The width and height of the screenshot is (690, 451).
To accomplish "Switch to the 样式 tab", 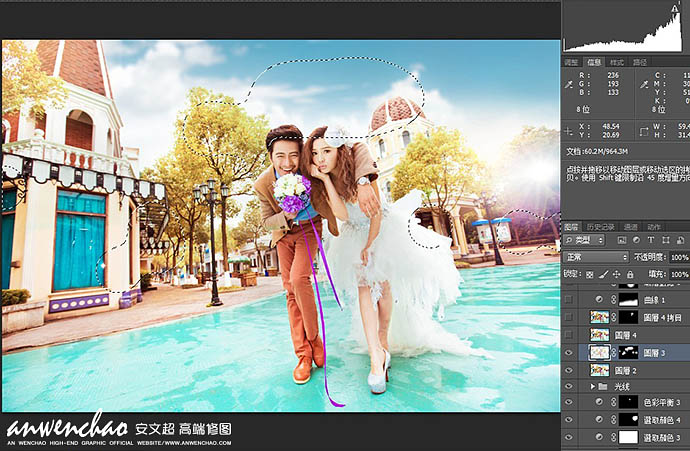I will pos(616,62).
